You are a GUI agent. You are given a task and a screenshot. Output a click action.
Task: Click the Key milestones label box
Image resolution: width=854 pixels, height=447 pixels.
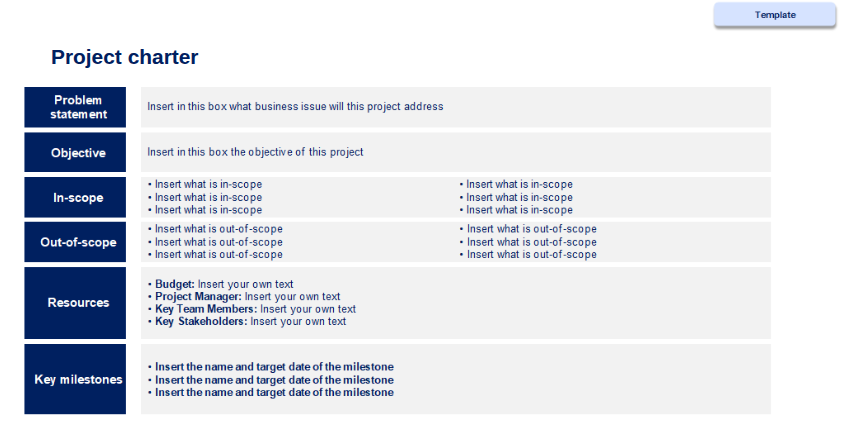click(75, 379)
